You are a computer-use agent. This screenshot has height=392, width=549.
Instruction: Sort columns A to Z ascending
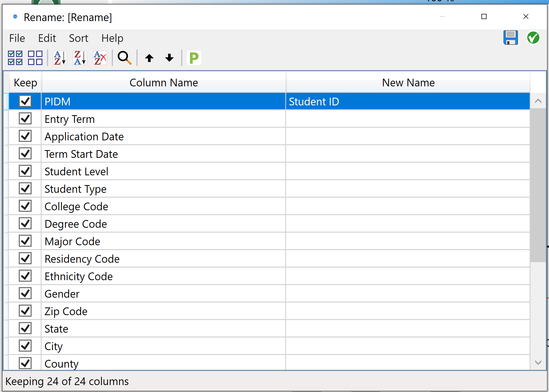pos(60,58)
